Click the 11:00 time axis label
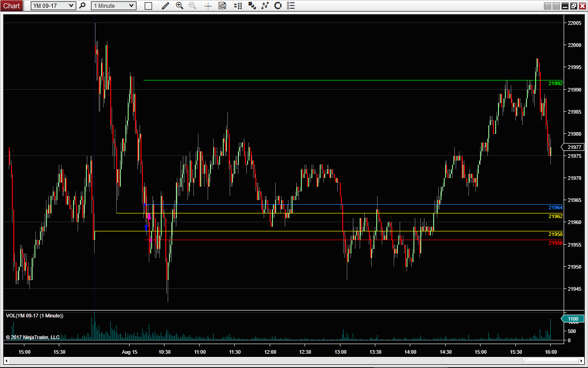Screen dimensions: 588x368 200,352
